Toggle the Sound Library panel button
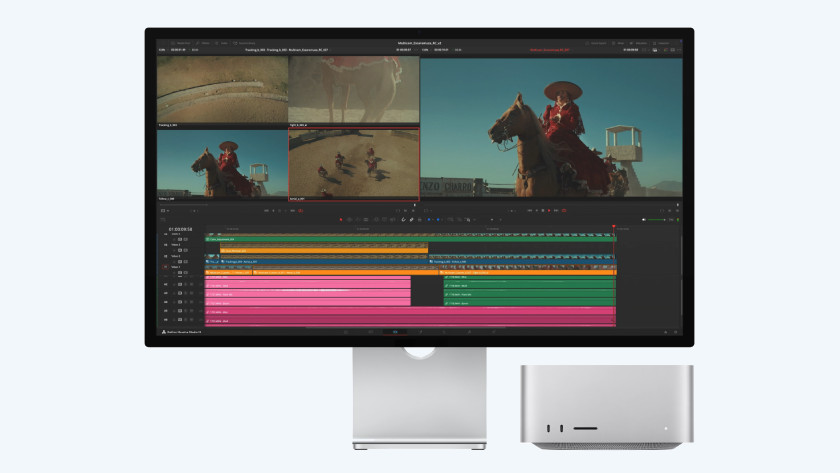The image size is (840, 473). point(243,43)
